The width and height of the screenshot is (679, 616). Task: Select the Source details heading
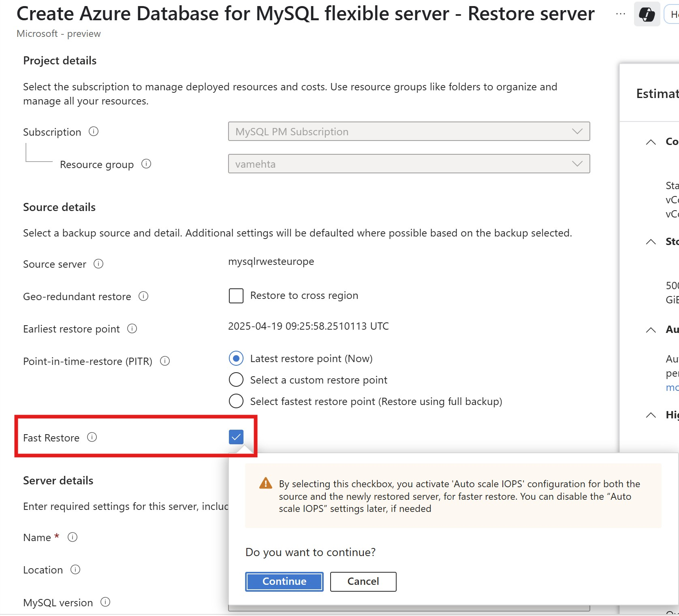(x=60, y=207)
